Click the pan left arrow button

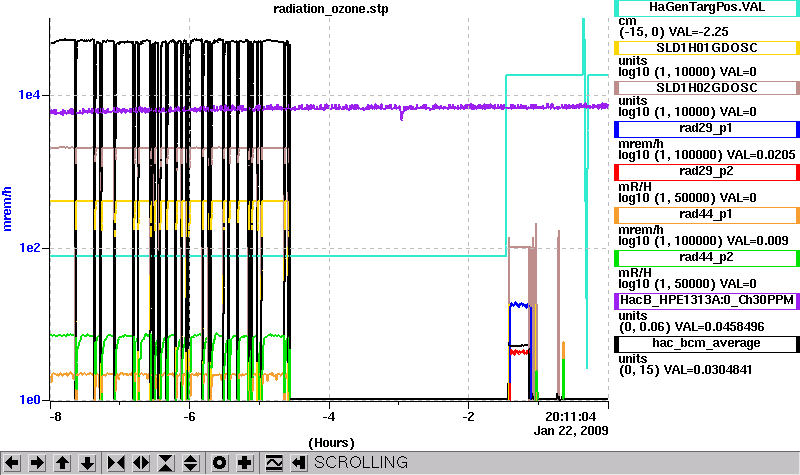point(12,463)
